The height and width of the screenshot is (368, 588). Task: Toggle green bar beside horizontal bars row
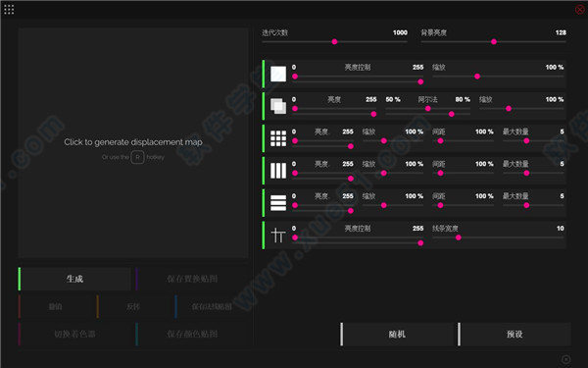264,203
